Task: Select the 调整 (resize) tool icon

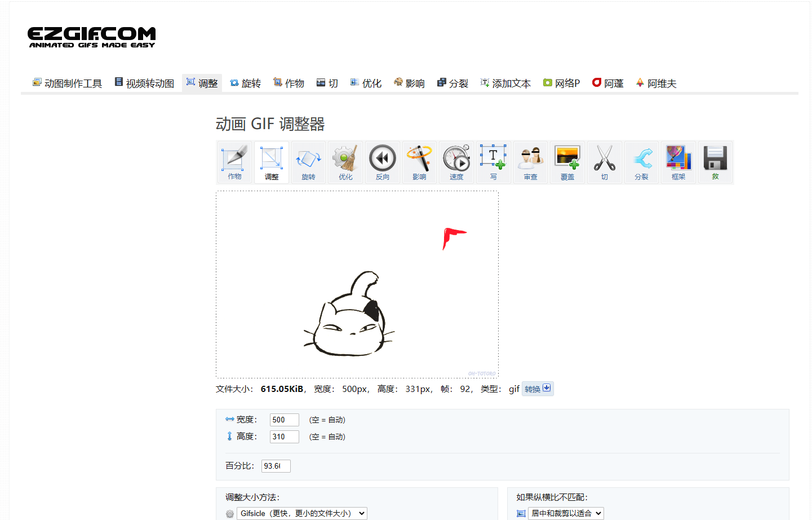Action: (x=271, y=162)
